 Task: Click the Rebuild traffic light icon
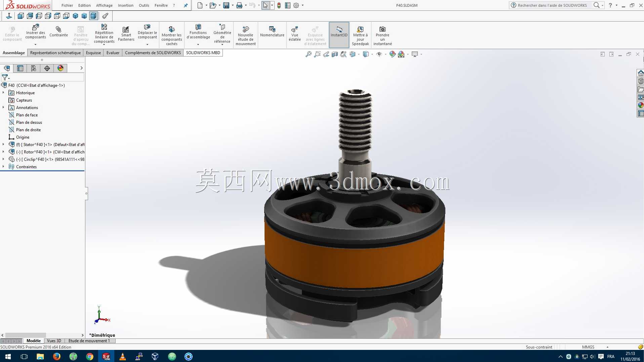click(279, 5)
